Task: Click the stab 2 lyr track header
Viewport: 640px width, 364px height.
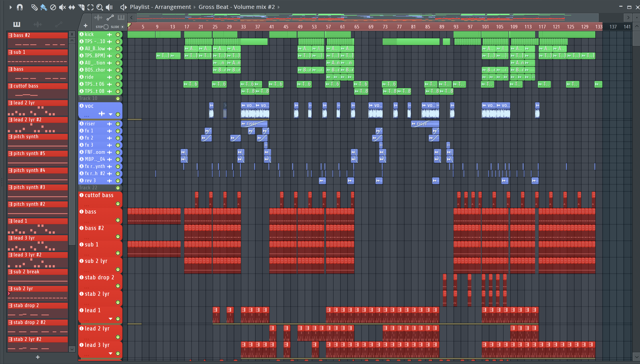Action: pos(100,298)
